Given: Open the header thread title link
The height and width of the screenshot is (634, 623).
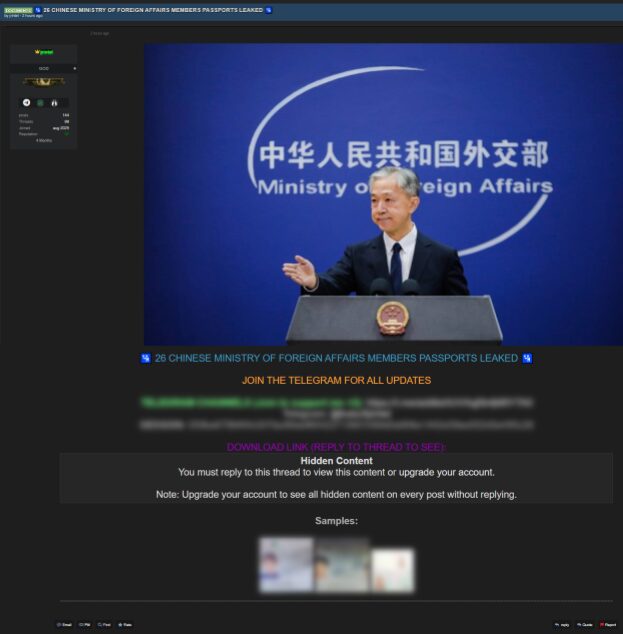Looking at the screenshot, I should pos(153,10).
